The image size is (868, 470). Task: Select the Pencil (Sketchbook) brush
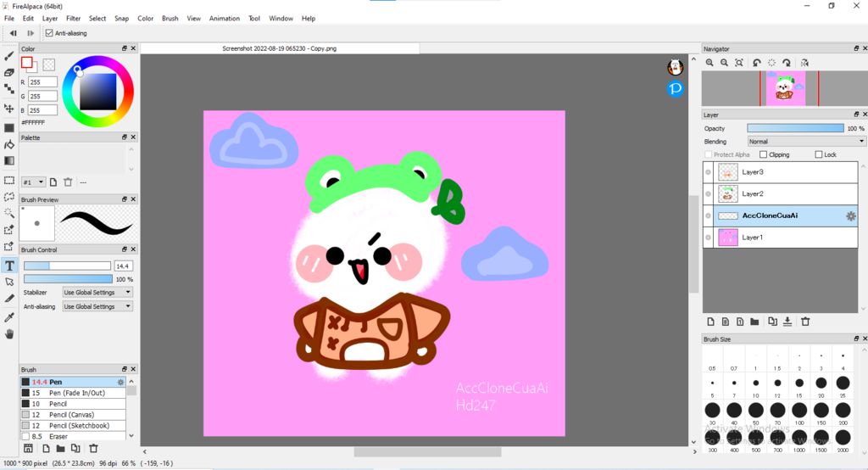(x=73, y=426)
